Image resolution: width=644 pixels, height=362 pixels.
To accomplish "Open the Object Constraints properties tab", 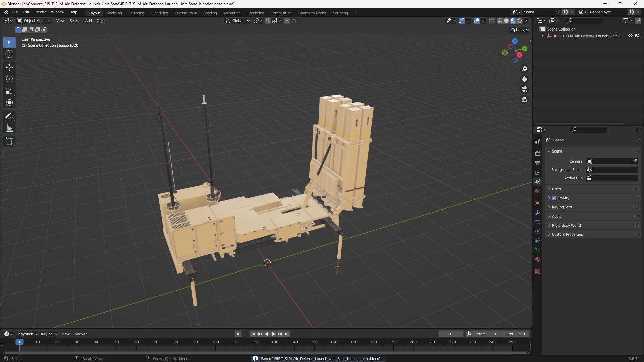I will click(538, 241).
